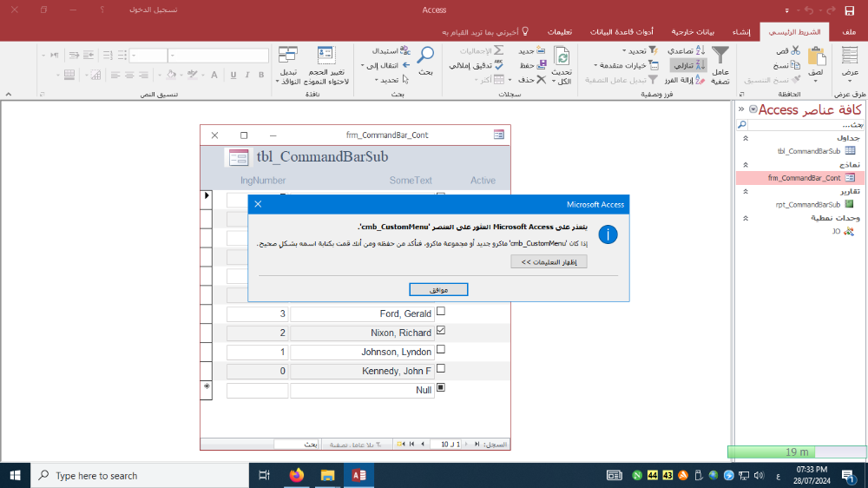Viewport: 868px width, 488px height.
Task: Sort ascending with تصاعدي button
Action: pyautogui.click(x=687, y=50)
